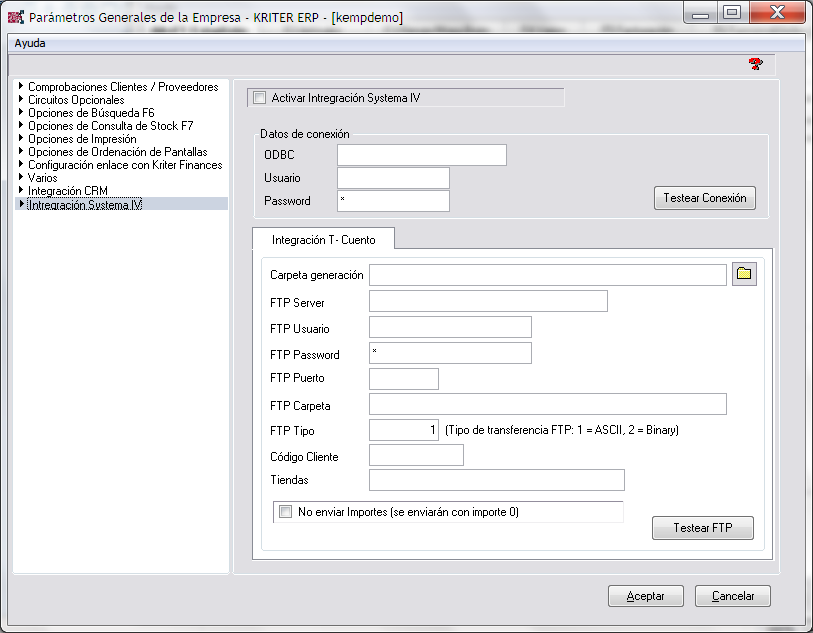Expand Comprobaciones Clientes / Proveedores node

point(21,85)
